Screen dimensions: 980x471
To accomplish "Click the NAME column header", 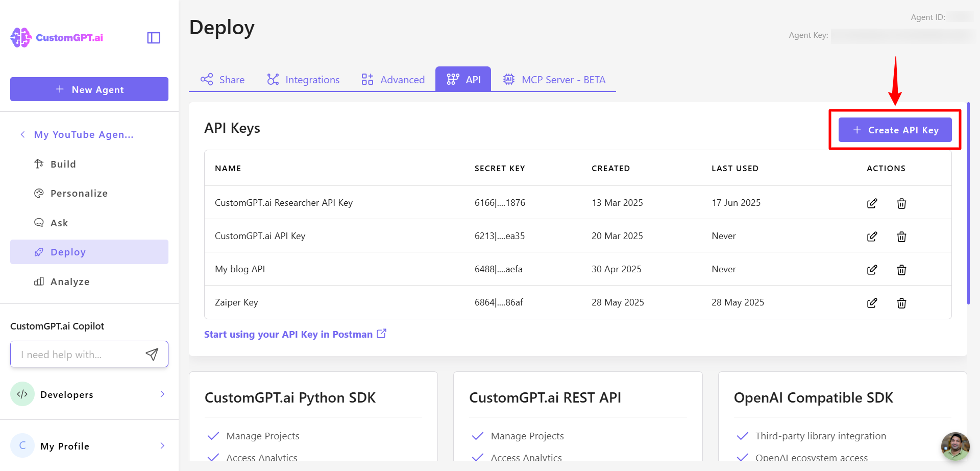I will tap(228, 168).
